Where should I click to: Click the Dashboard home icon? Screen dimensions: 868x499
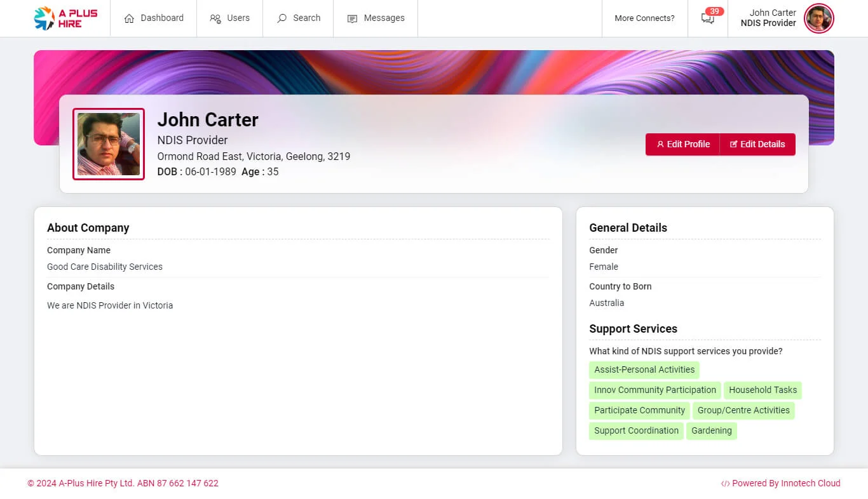point(129,18)
